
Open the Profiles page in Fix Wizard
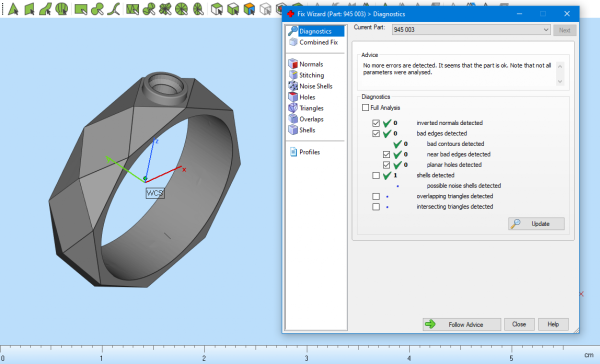point(309,152)
